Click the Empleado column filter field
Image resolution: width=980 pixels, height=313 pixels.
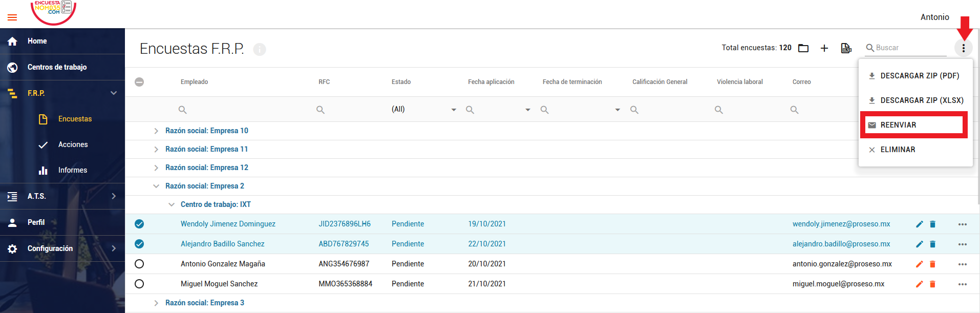click(243, 110)
